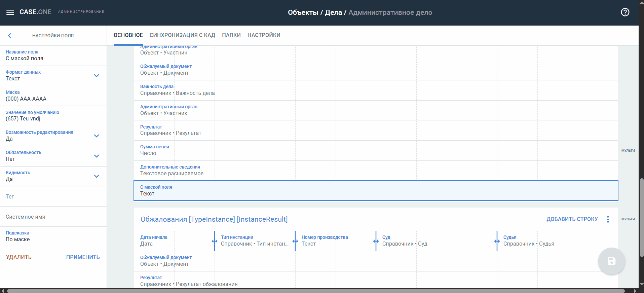Click МУЛЬТИ label beside upper block
The height and width of the screenshot is (293, 644).
[628, 150]
